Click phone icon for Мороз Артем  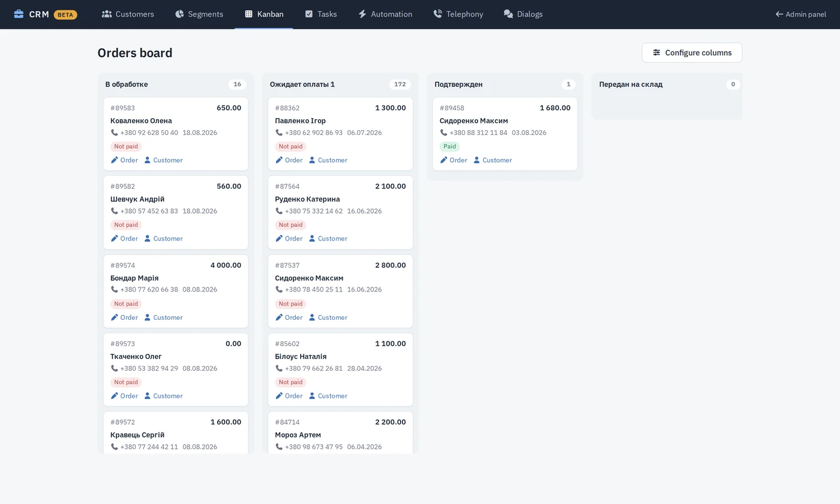279,447
